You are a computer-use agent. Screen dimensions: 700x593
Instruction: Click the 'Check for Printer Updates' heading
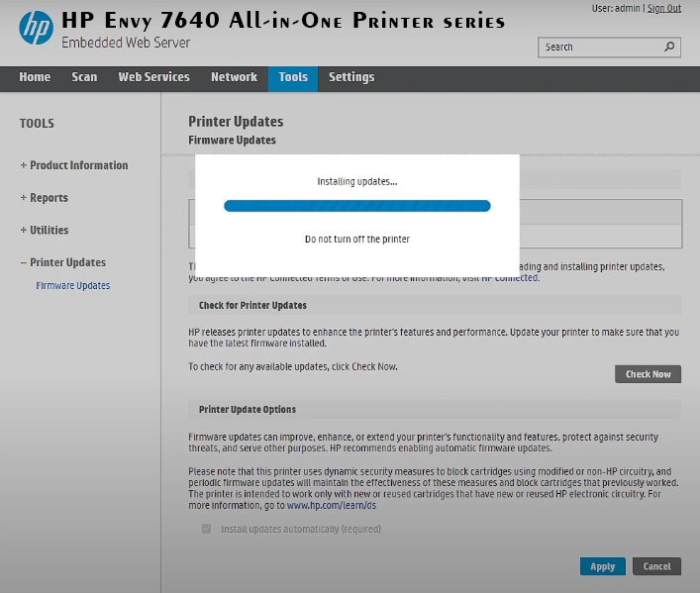252,306
